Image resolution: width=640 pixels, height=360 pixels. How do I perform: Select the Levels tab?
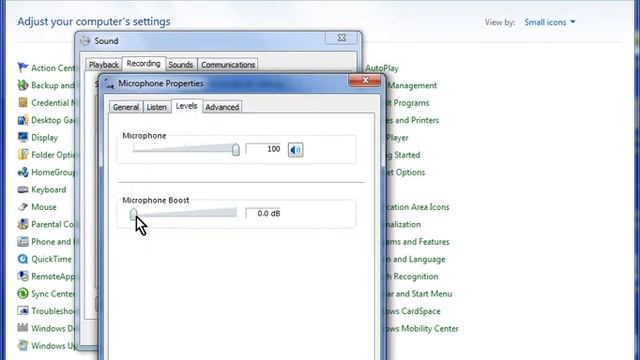(187, 106)
